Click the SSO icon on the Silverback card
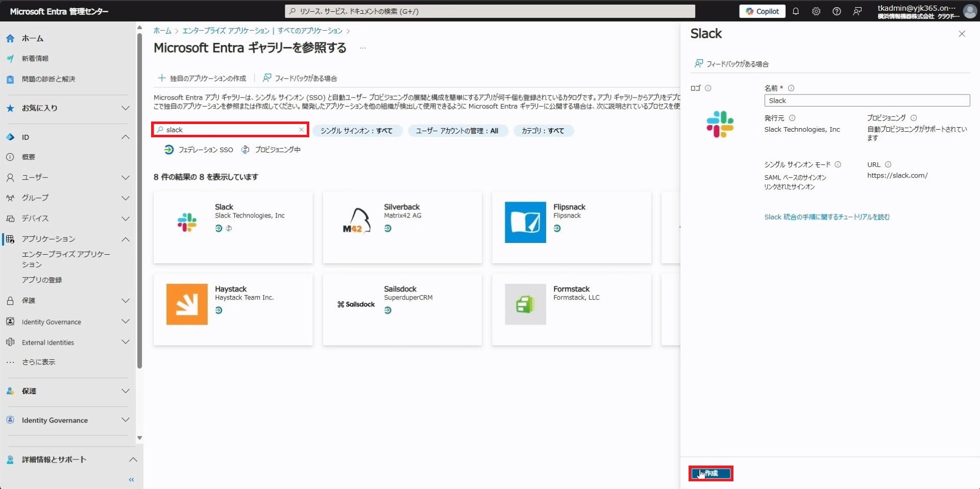The image size is (980, 489). pos(388,229)
